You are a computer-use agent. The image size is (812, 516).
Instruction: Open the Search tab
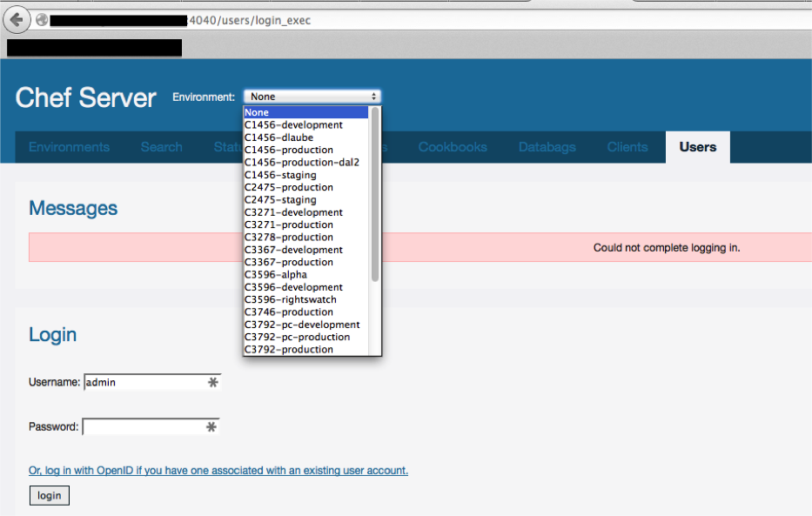click(161, 147)
